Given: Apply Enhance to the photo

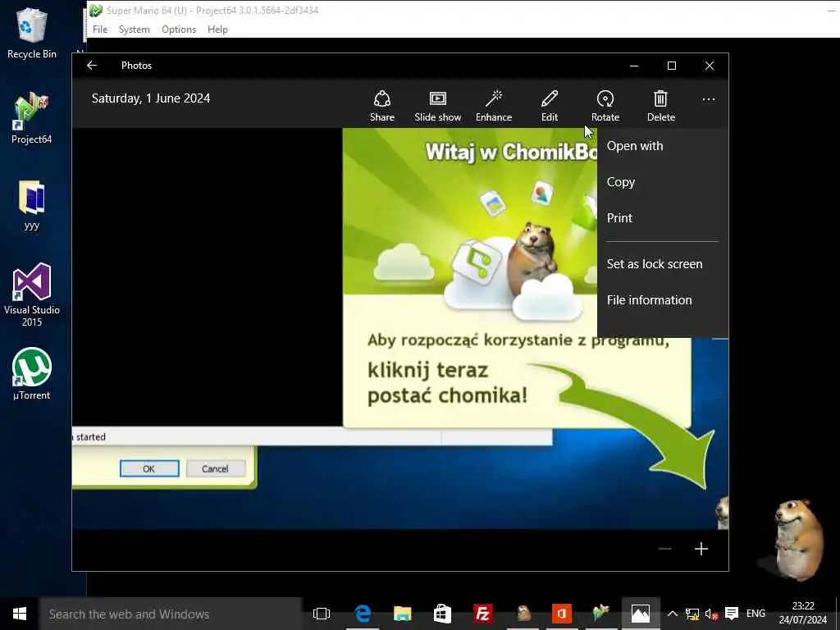Looking at the screenshot, I should coord(493,106).
